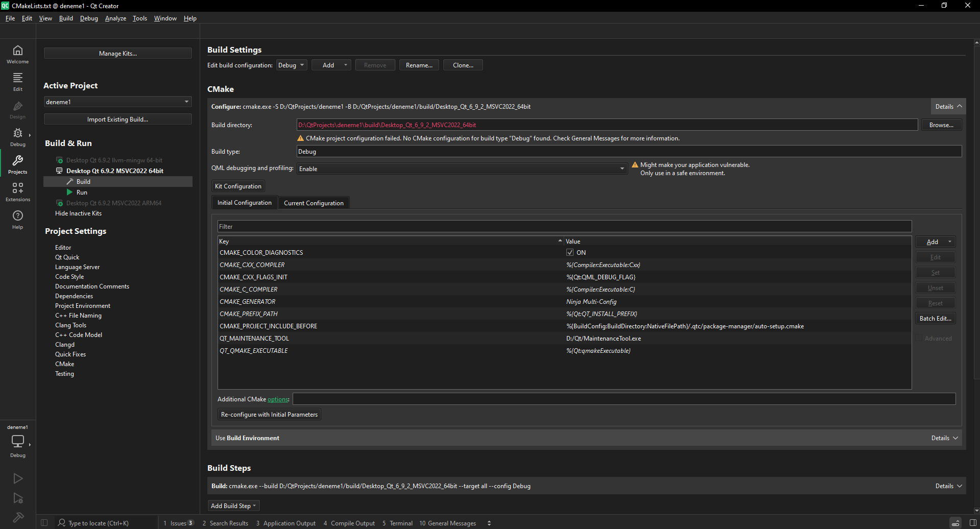This screenshot has width=980, height=529.
Task: Expand Use Build Environment Details
Action: [944, 438]
